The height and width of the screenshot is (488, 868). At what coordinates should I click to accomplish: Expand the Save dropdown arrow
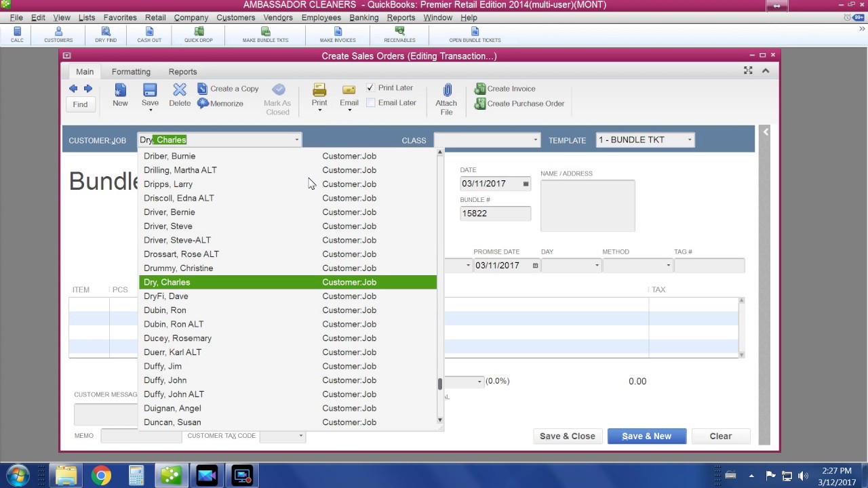150,110
